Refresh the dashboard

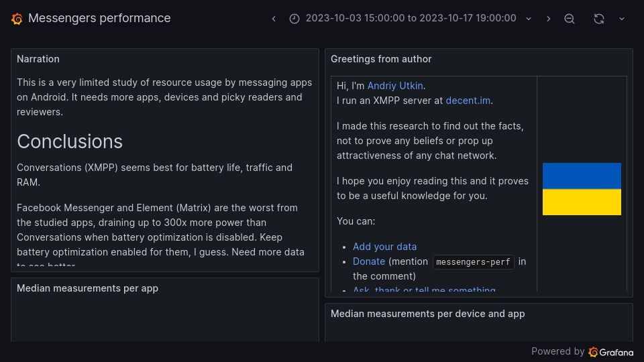tap(599, 19)
